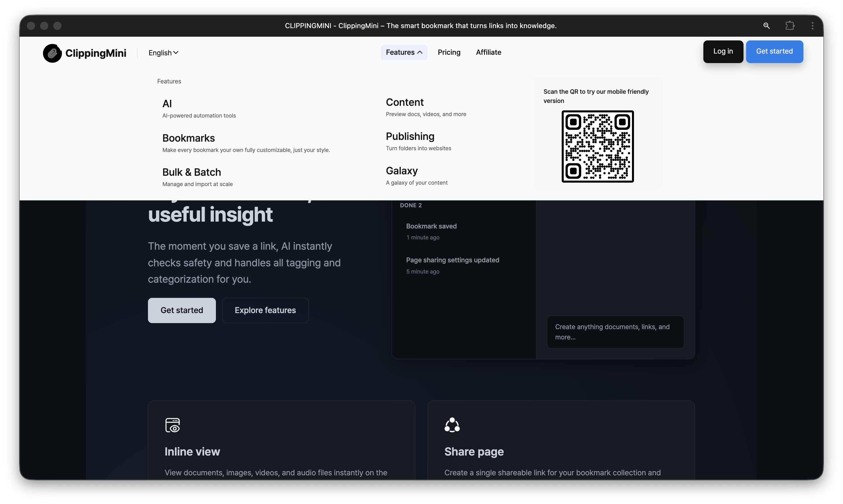Click the Create anything documents input box
The width and height of the screenshot is (843, 504).
[x=615, y=332]
